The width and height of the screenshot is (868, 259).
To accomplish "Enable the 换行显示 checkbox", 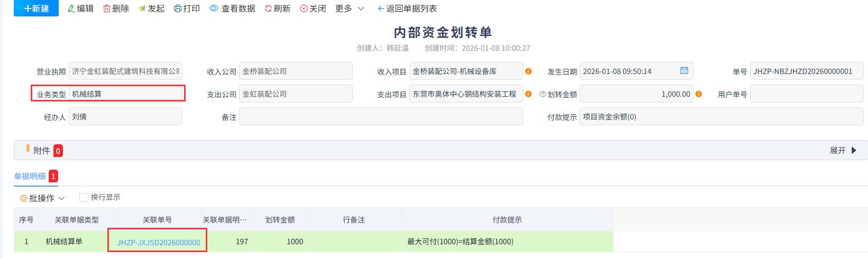I will (84, 197).
